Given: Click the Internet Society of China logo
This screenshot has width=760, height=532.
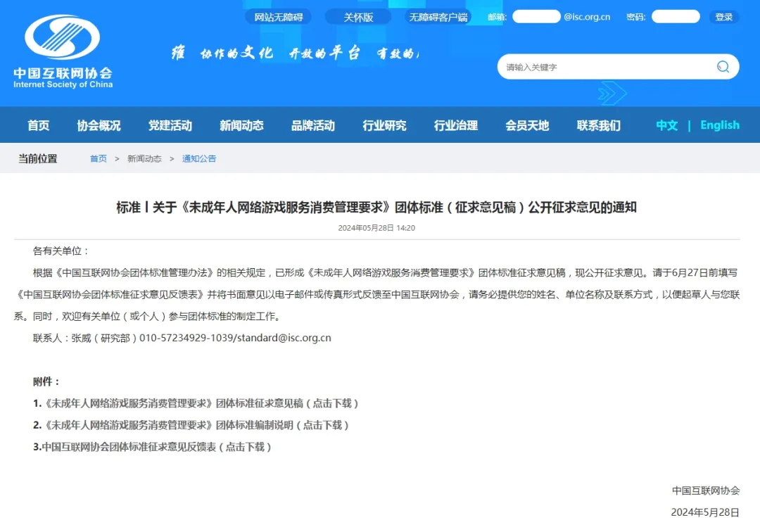Looking at the screenshot, I should 63,52.
